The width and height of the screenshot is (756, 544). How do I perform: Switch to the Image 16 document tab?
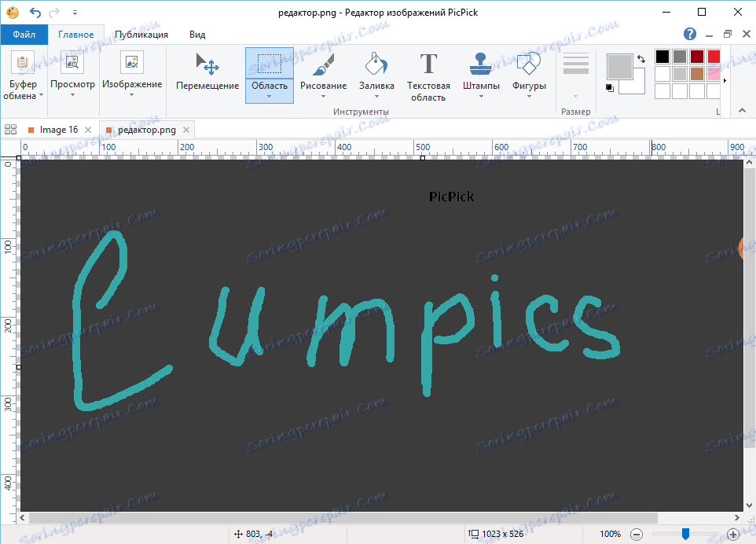(x=59, y=130)
